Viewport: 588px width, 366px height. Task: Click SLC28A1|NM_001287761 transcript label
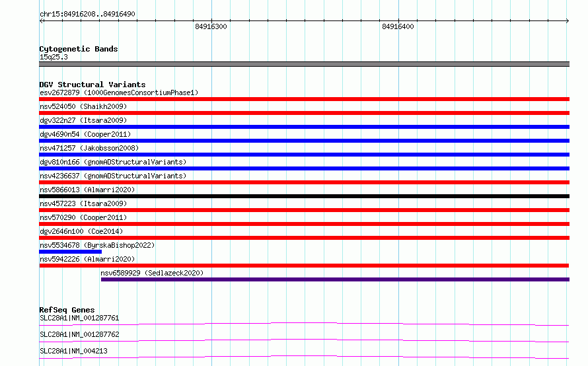(x=79, y=318)
